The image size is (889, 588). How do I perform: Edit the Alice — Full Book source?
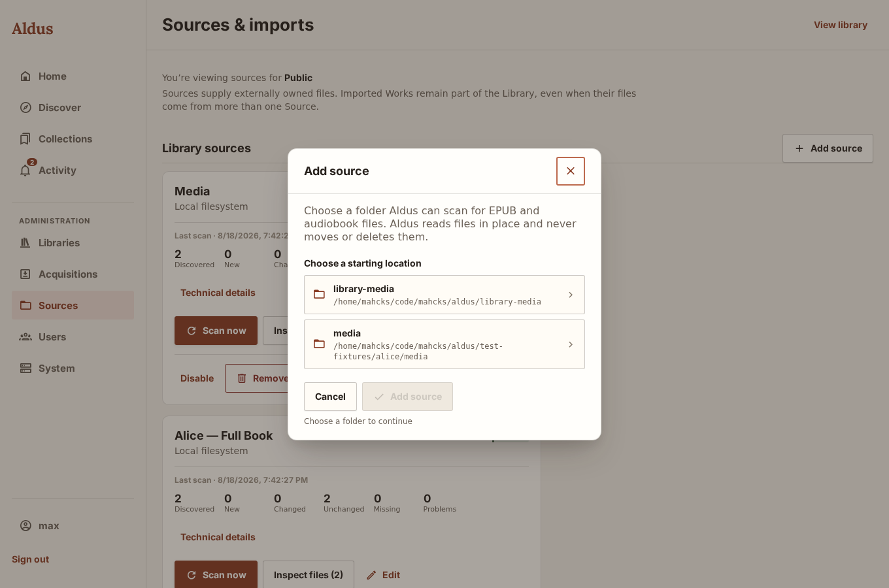(x=383, y=575)
